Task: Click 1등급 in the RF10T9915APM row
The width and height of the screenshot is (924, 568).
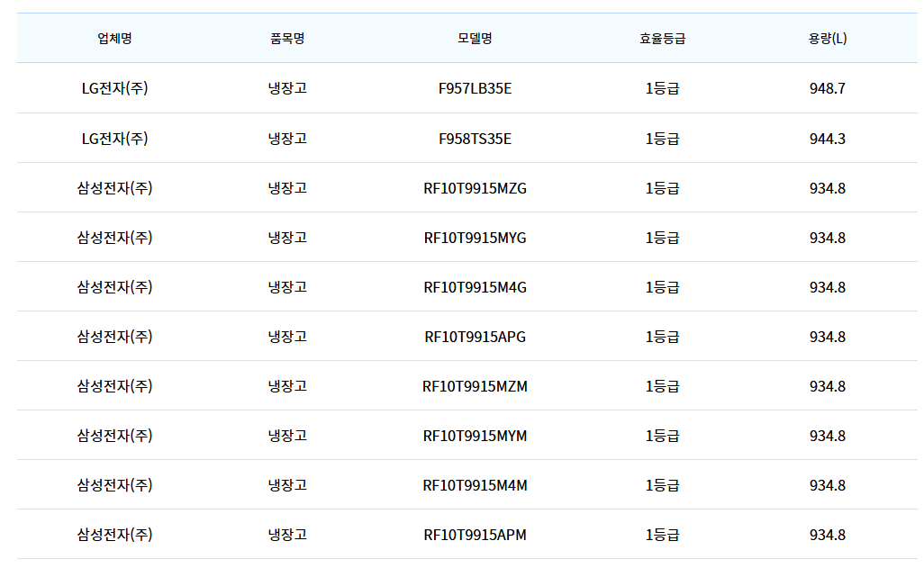Action: click(x=662, y=535)
